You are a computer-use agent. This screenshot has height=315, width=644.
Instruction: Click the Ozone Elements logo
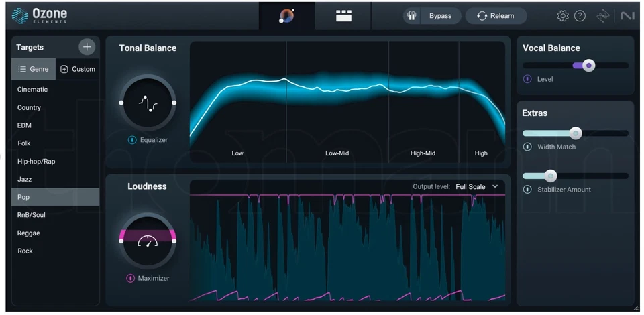point(40,15)
